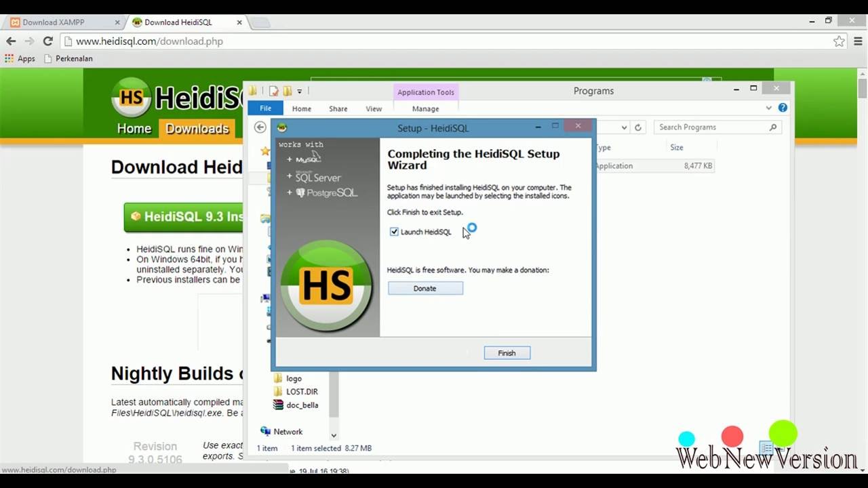
Task: Bookmark this page with the star icon
Action: [x=839, y=41]
